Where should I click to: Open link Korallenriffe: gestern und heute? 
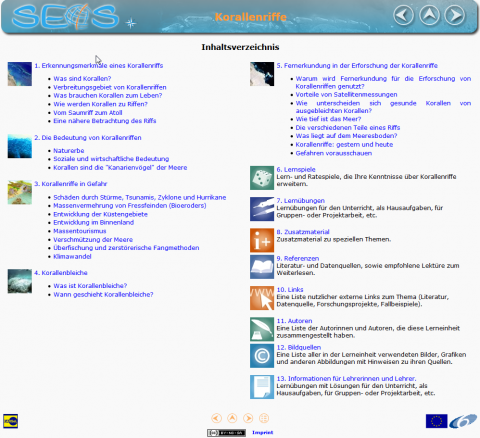coord(344,145)
